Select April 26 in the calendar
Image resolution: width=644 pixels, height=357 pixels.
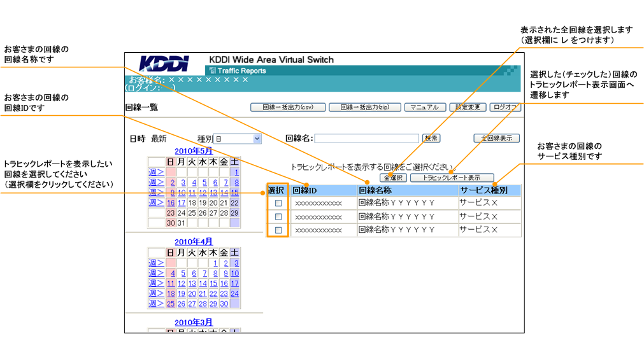182,304
